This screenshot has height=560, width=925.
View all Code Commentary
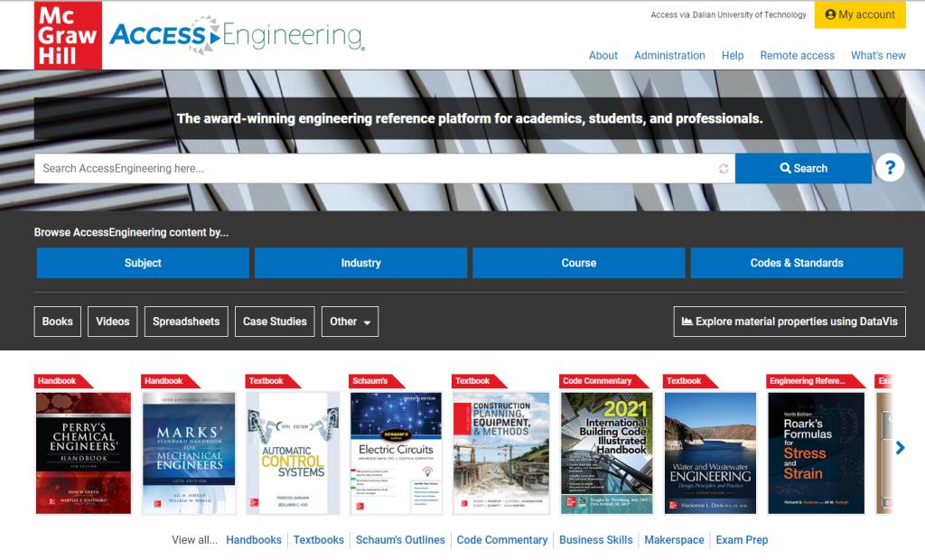coord(502,540)
